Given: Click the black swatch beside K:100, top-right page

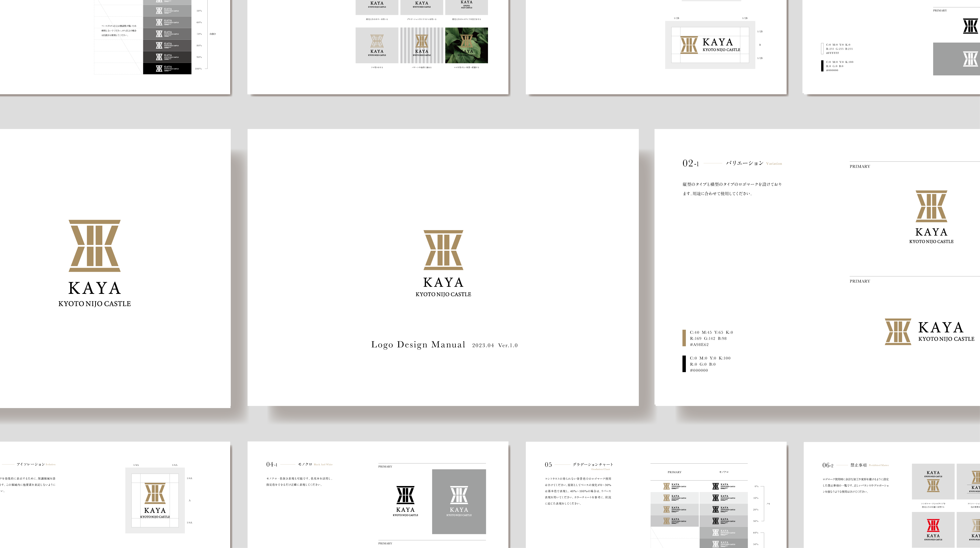Looking at the screenshot, I should pyautogui.click(x=822, y=66).
